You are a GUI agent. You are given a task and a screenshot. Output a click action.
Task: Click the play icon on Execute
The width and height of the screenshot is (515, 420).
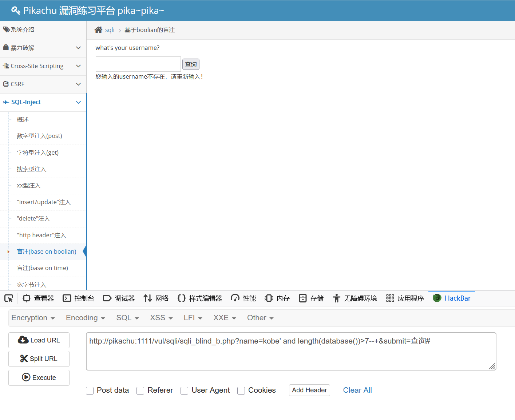click(26, 377)
